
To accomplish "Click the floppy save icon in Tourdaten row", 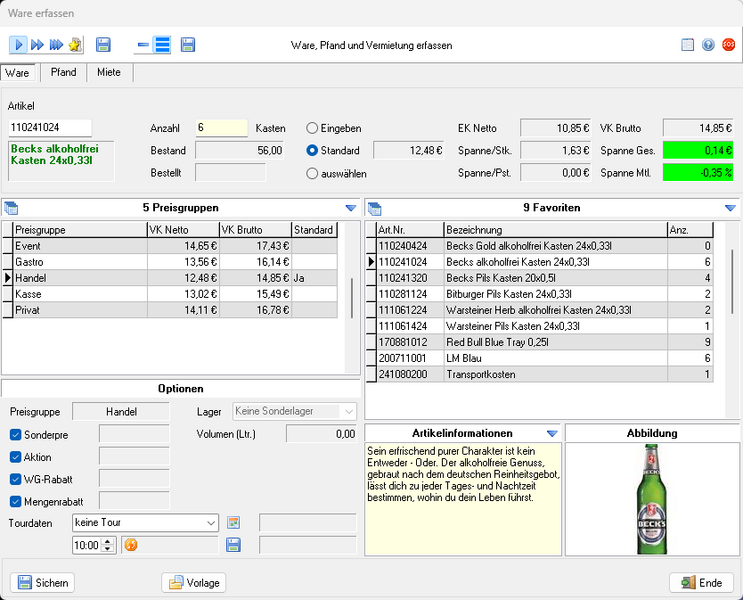I will [233, 545].
